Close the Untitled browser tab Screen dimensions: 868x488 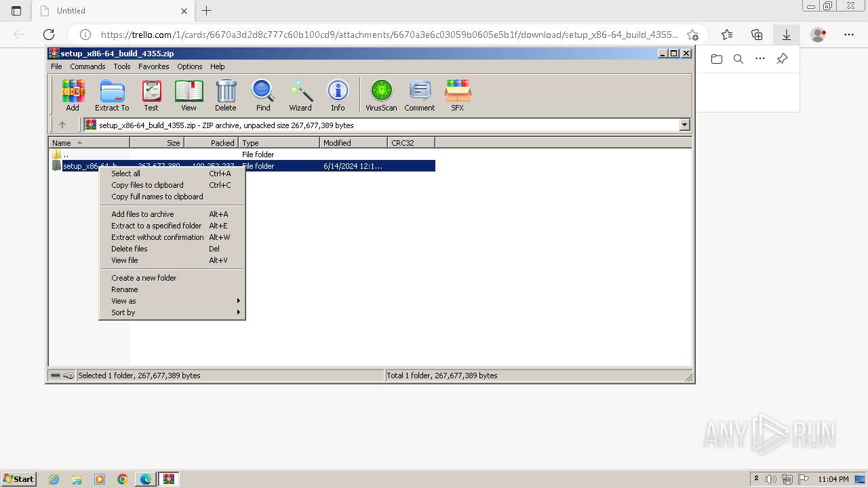184,11
